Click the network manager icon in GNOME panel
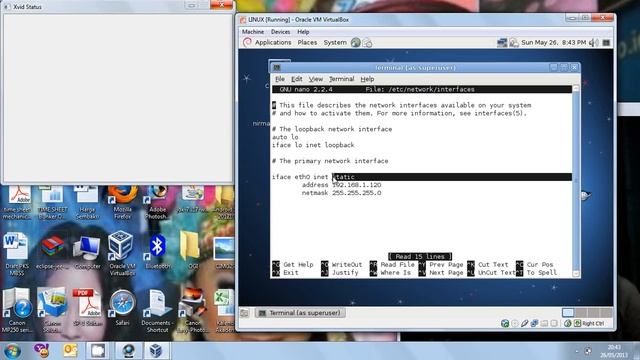Screen dimensions: 640x360 pyautogui.click(x=502, y=42)
